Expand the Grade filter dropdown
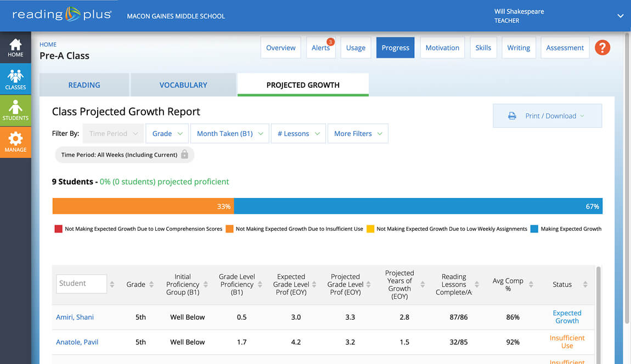This screenshot has width=631, height=364. point(167,134)
